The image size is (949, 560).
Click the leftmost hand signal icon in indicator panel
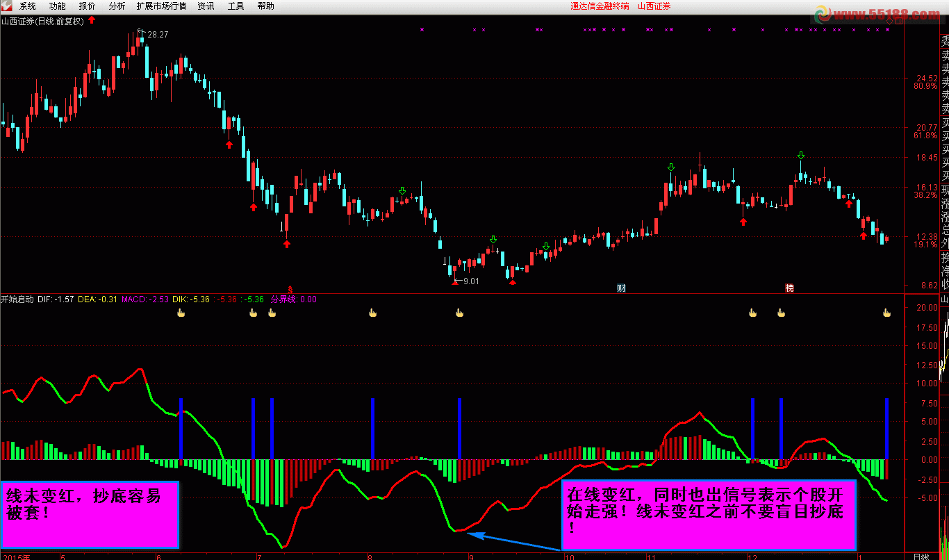pyautogui.click(x=181, y=313)
